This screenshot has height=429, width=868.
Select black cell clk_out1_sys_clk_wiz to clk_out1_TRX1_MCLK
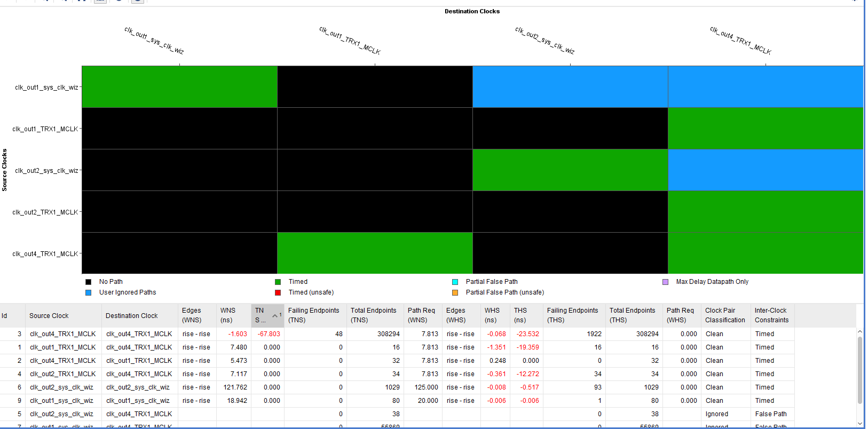[x=375, y=87]
